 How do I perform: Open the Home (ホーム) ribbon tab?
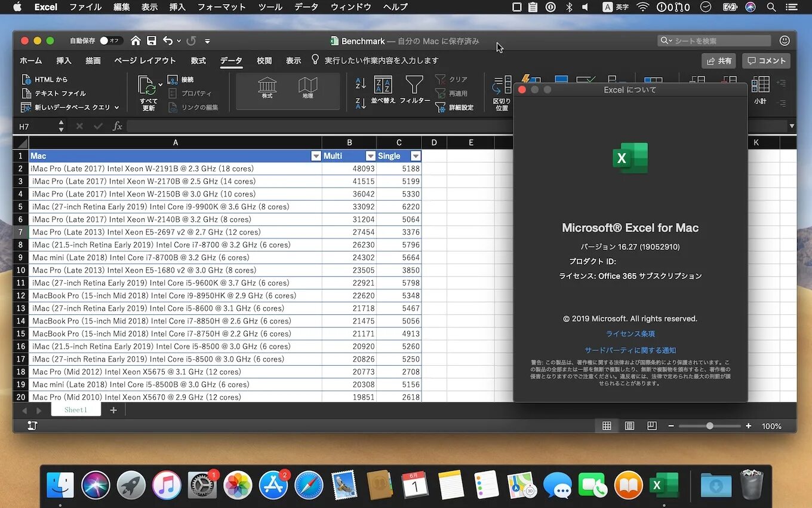(x=31, y=60)
